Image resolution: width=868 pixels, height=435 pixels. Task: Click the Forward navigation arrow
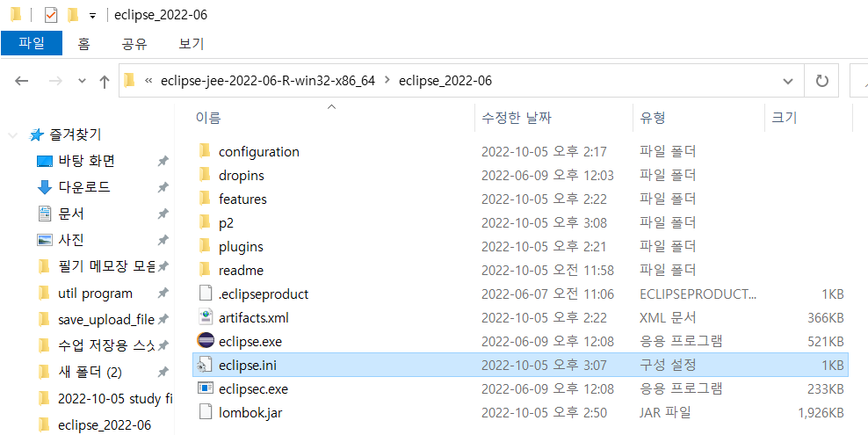click(55, 81)
